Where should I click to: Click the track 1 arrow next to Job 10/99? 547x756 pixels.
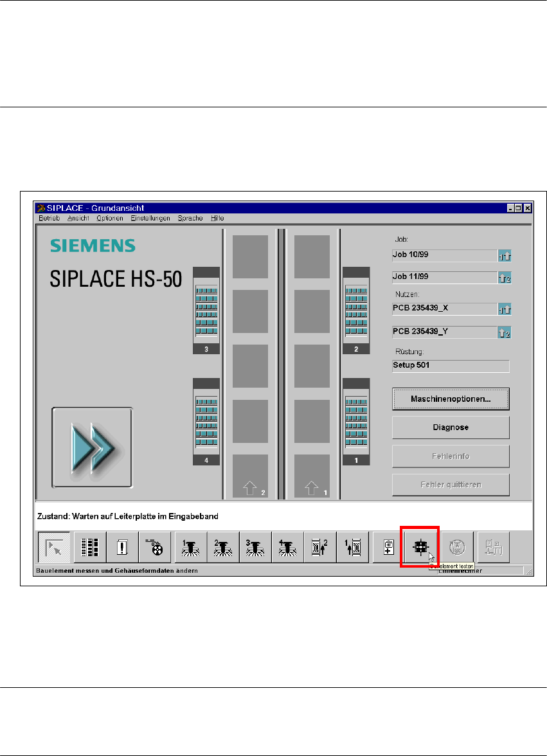coord(505,256)
